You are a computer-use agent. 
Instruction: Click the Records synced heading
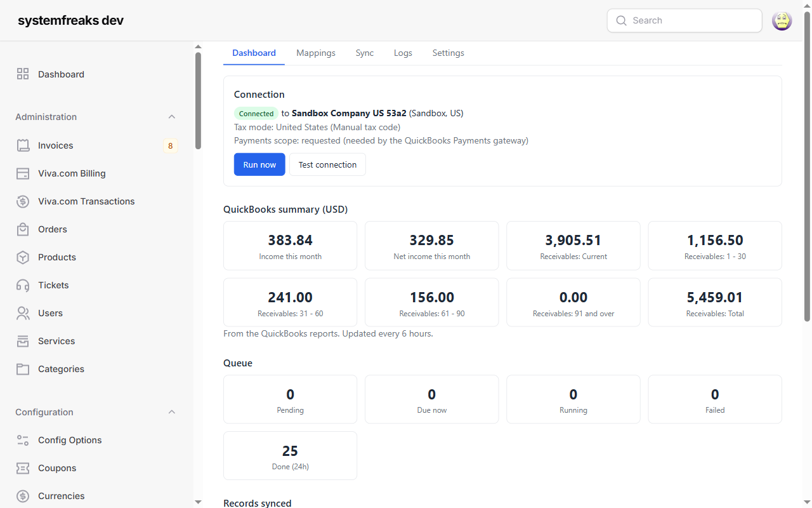point(258,503)
